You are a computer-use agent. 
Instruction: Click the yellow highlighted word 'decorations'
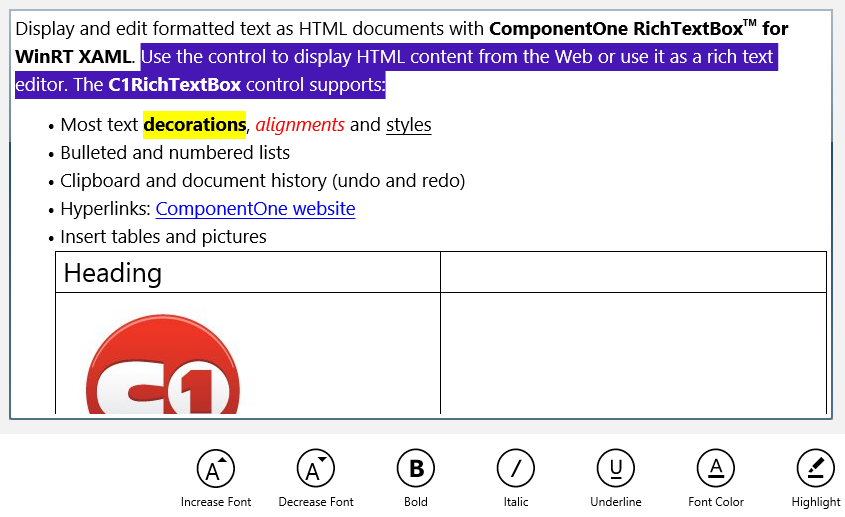195,125
